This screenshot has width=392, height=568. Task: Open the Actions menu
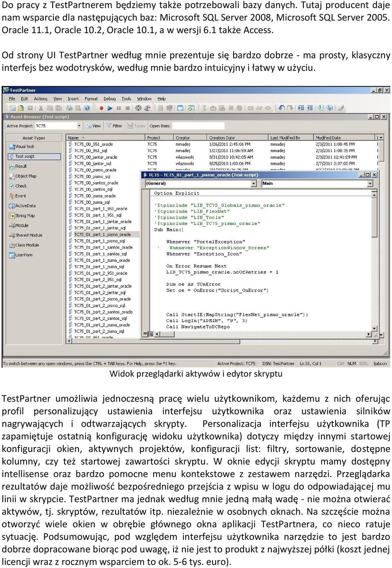point(40,98)
